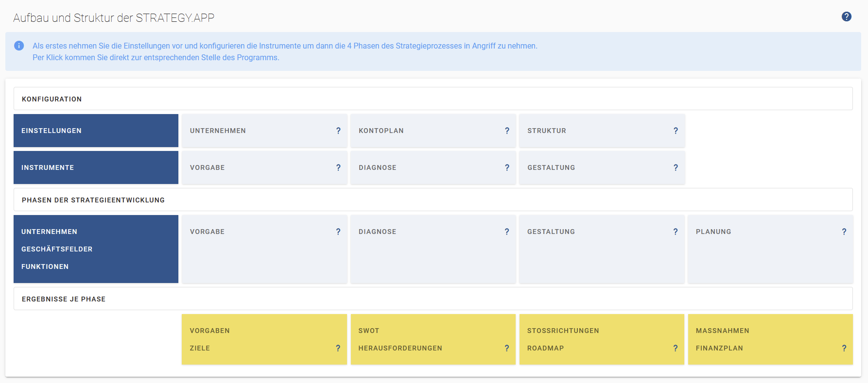
Task: Click the Ergebnisse je Phase header
Action: [433, 299]
